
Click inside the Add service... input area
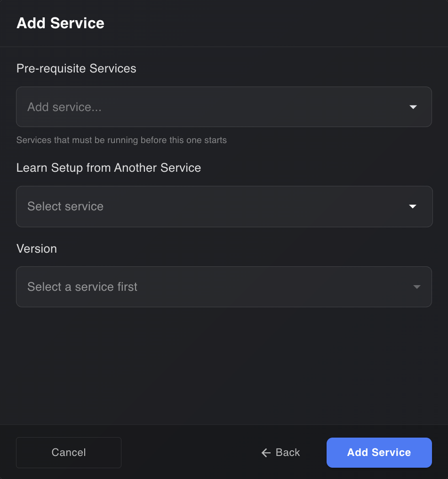[141, 107]
